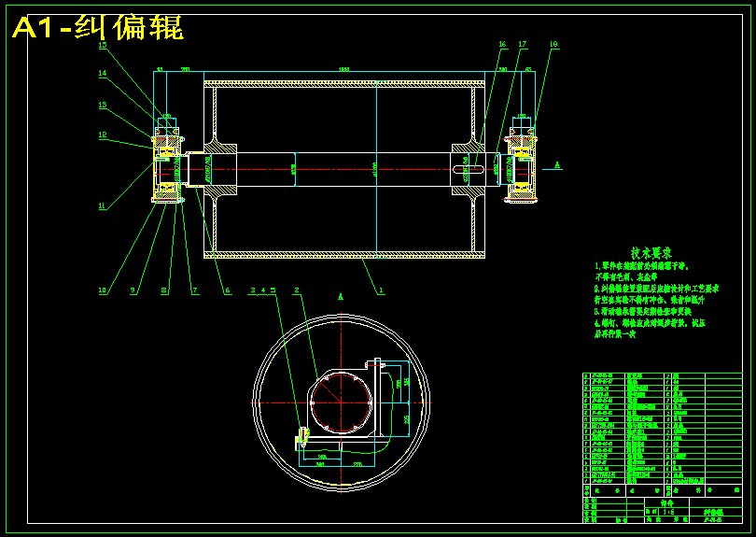Click part balloon number "9"
756x537 pixels.
[x=133, y=290]
